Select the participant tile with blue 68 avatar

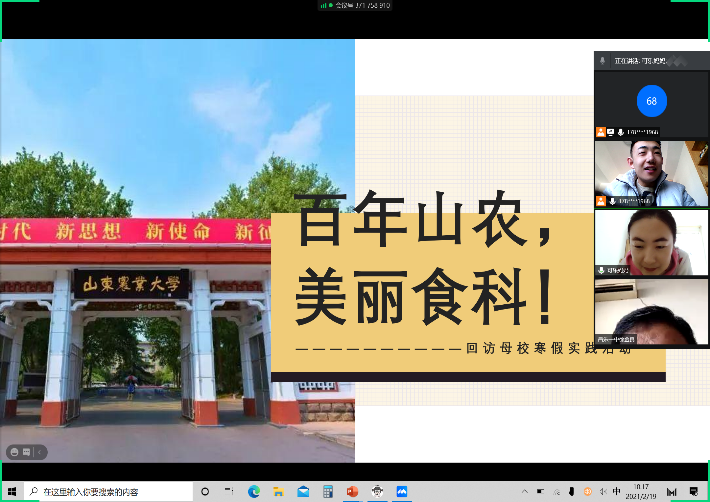(651, 102)
